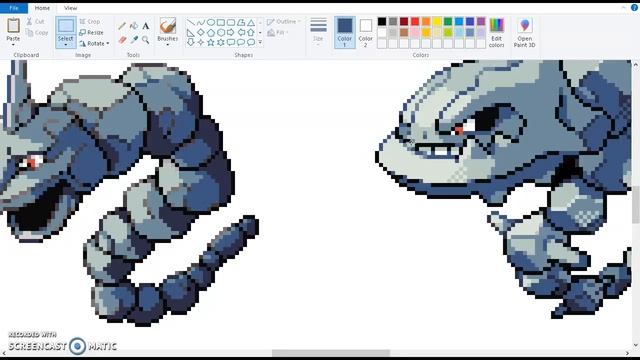
Task: Expand the Select options arrow
Action: coord(66,44)
